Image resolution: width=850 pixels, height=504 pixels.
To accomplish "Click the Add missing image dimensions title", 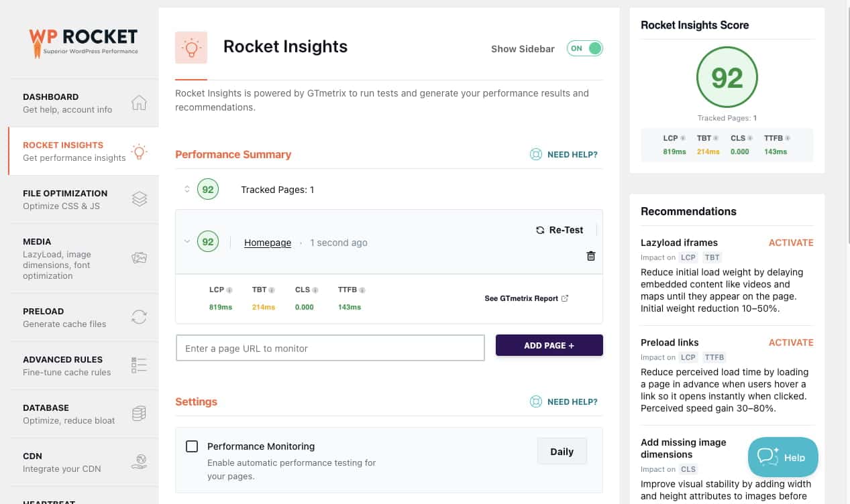I will [684, 448].
